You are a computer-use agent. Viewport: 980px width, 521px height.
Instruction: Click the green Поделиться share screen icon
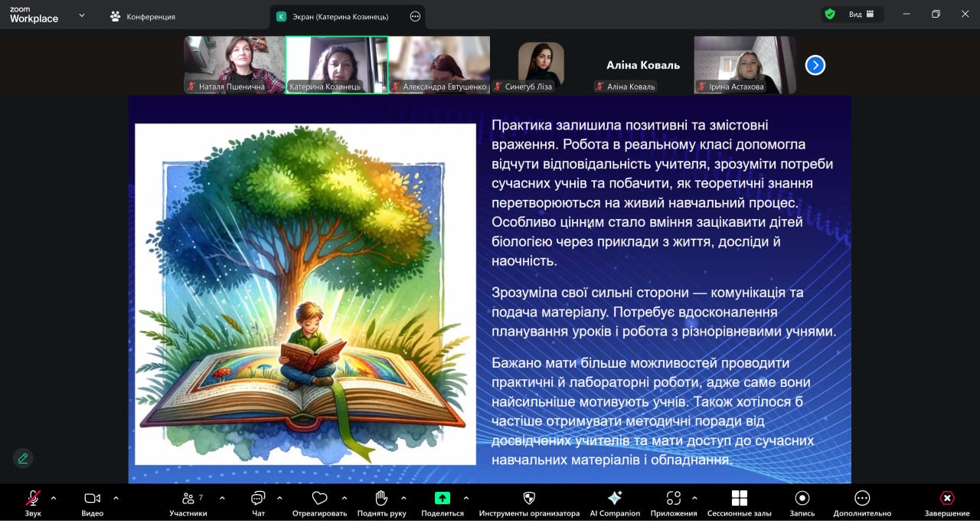[x=443, y=499]
